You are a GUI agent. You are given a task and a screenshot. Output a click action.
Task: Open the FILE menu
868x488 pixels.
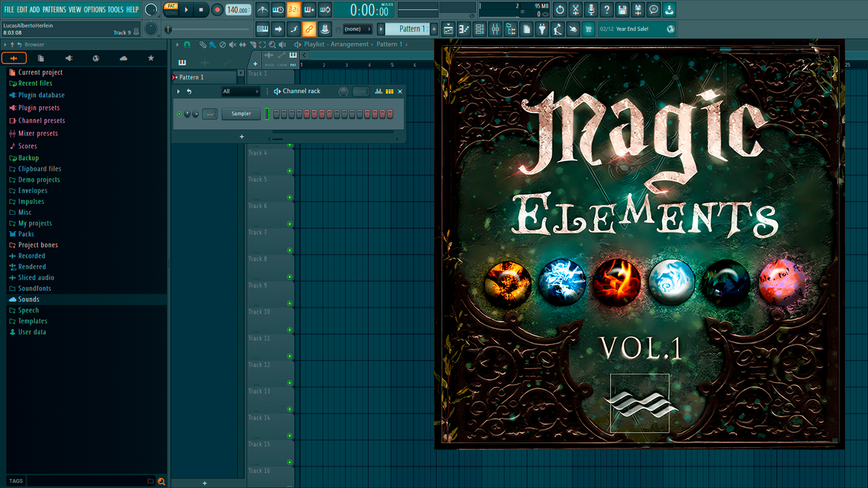[x=9, y=10]
